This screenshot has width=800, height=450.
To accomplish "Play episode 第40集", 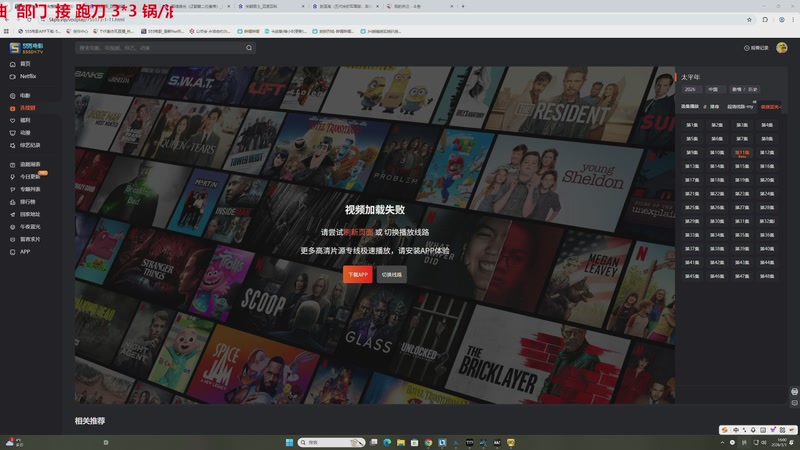I will [767, 249].
